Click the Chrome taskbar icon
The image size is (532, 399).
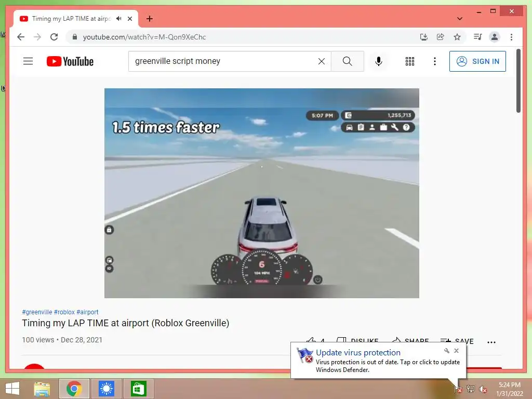click(x=74, y=389)
